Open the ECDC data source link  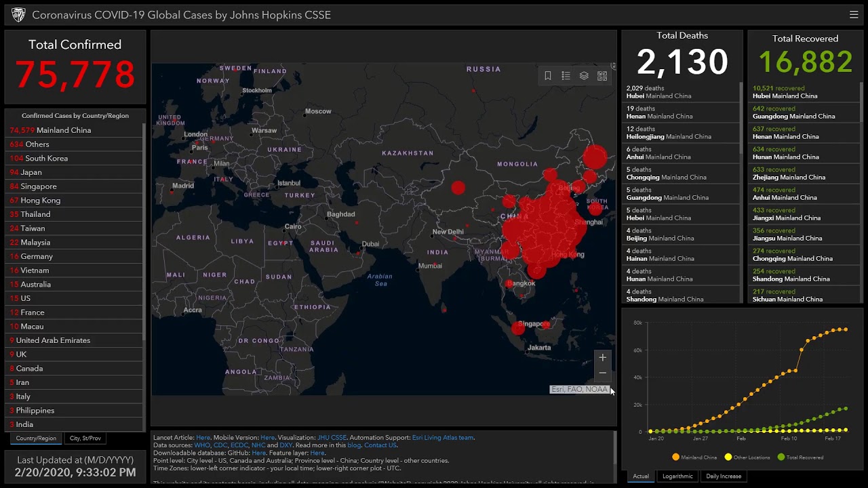pyautogui.click(x=239, y=445)
